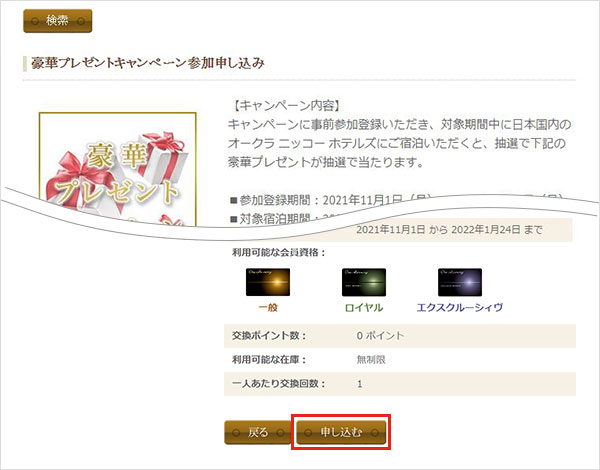Click the 一人あたり交換回数 row
Viewport: 600px width, 470px height.
pos(399,384)
